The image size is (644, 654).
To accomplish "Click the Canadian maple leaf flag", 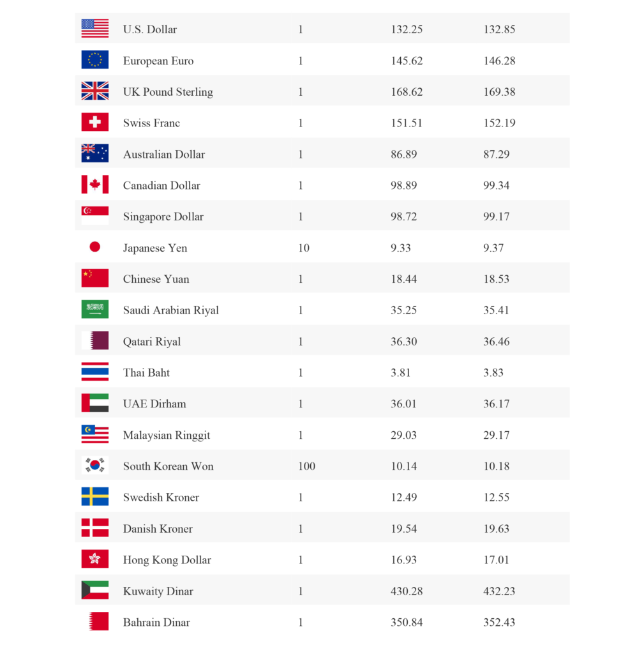I will pos(94,185).
